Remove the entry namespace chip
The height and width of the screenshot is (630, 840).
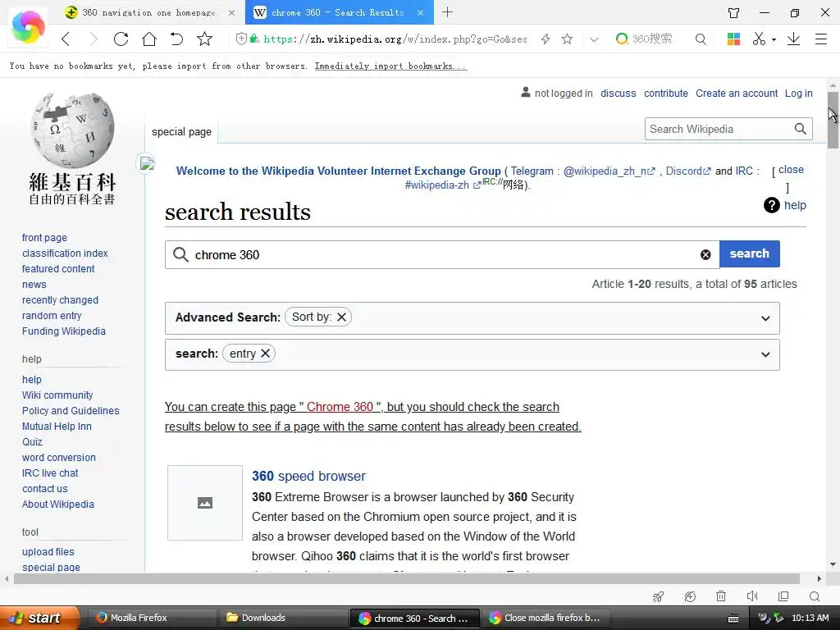265,354
